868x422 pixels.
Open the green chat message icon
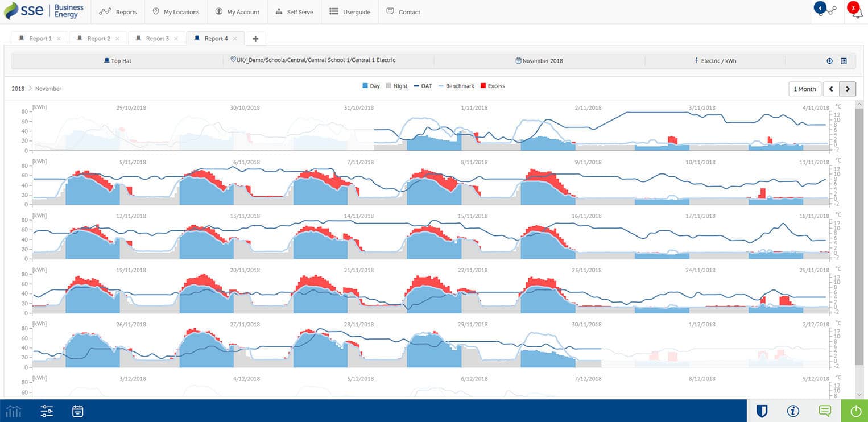point(824,411)
